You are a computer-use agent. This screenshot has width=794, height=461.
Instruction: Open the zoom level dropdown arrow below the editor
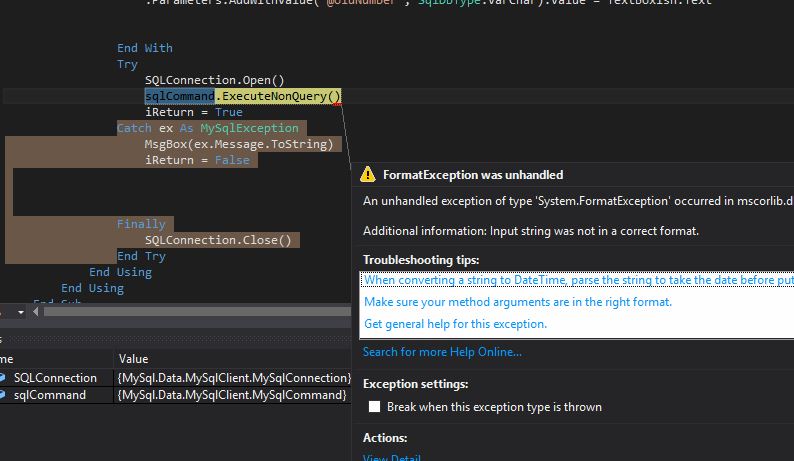pyautogui.click(x=21, y=312)
